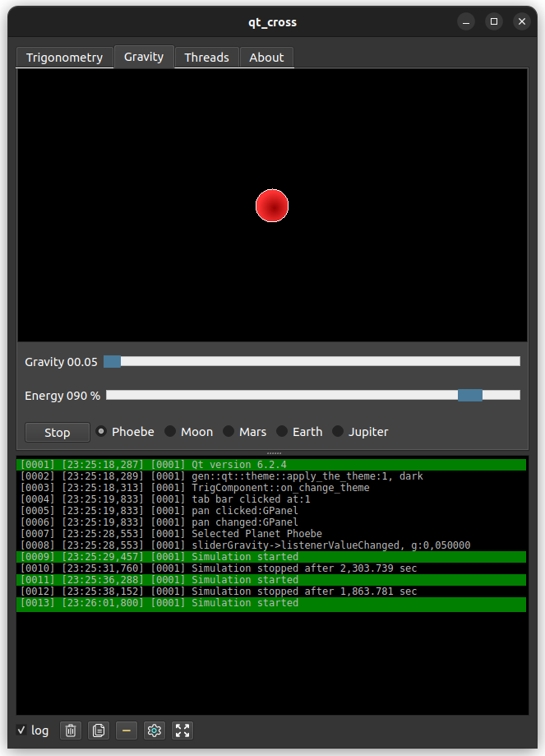Image resolution: width=545 pixels, height=756 pixels.
Task: Go to the About tab
Action: [266, 57]
